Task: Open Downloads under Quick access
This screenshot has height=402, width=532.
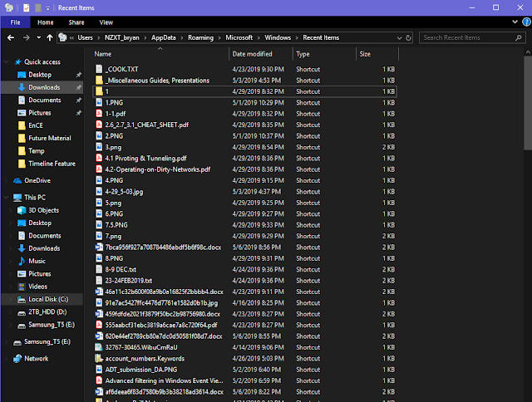Action: (x=44, y=87)
